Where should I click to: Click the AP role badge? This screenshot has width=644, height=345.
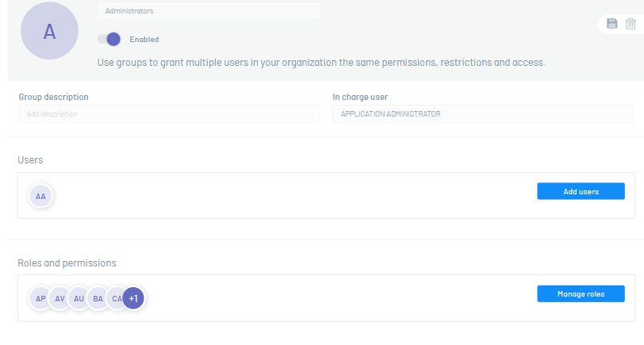click(40, 298)
